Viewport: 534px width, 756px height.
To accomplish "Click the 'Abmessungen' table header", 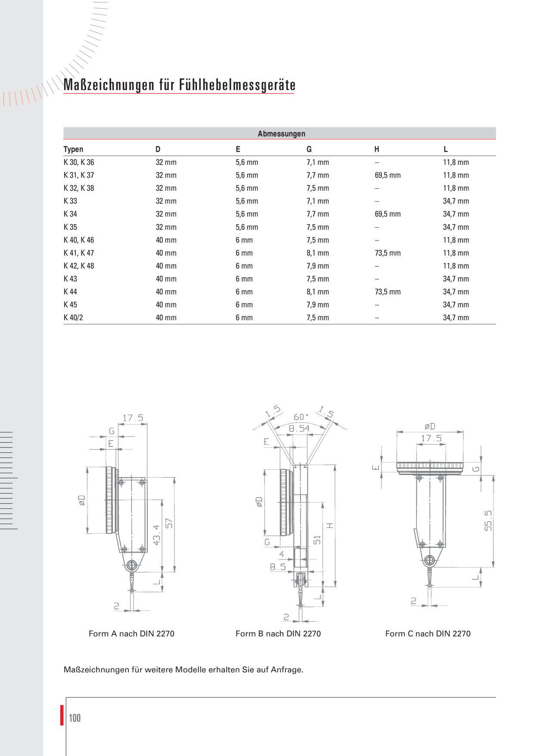I will coord(281,134).
